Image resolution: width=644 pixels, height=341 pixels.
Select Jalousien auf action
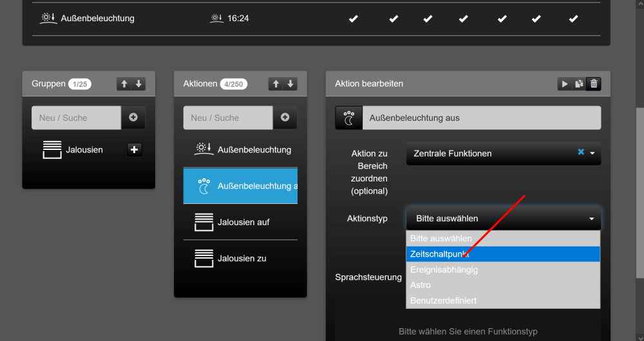click(x=240, y=222)
